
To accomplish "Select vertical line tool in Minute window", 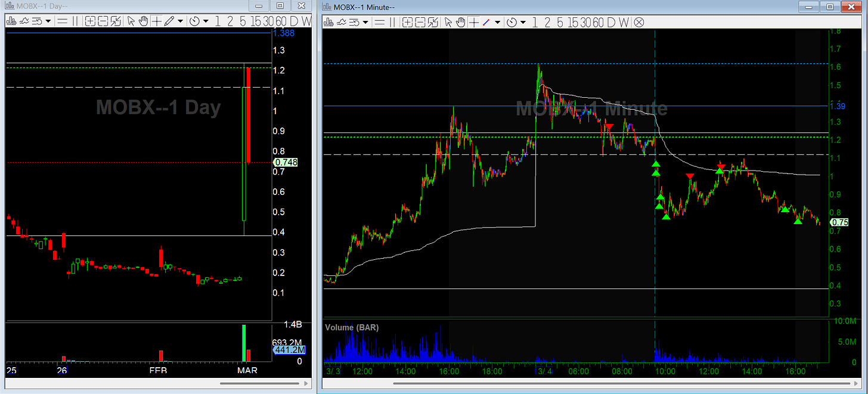I will [392, 22].
